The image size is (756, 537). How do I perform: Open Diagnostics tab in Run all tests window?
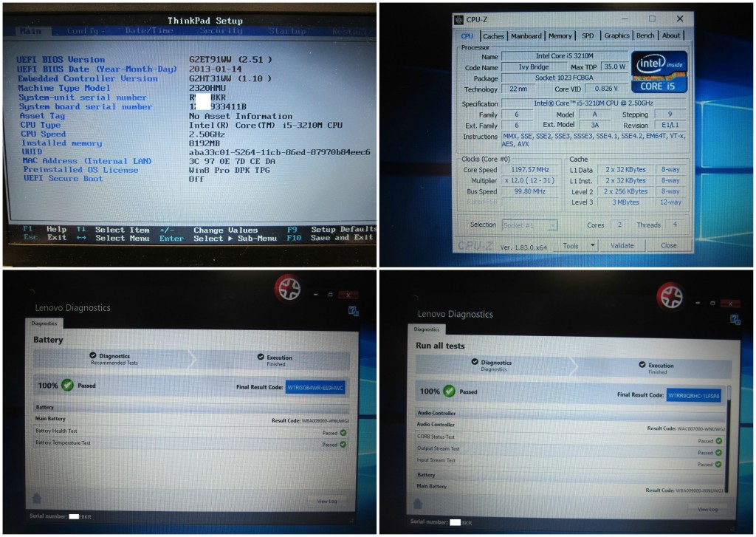click(x=427, y=329)
